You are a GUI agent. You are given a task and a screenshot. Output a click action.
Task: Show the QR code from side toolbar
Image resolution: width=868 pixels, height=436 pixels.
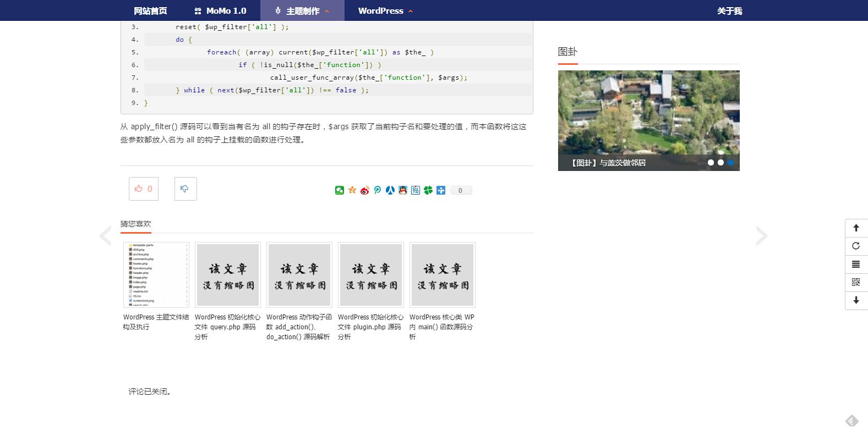coord(856,282)
